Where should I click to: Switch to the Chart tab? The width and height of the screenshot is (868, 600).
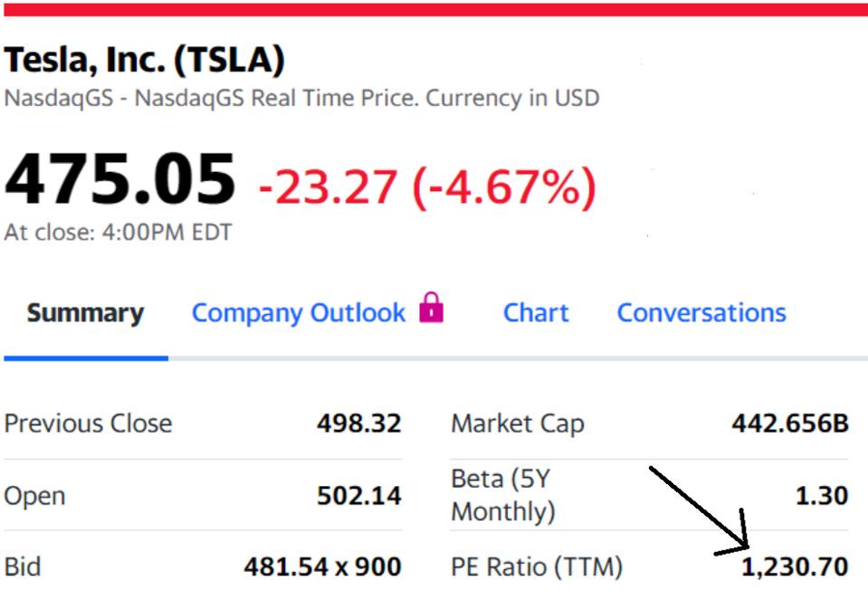(535, 312)
